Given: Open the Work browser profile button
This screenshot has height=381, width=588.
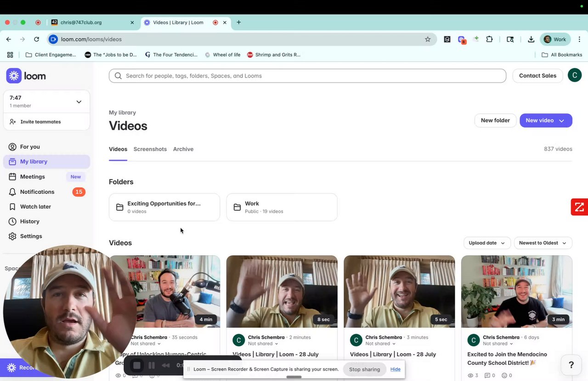Looking at the screenshot, I should tap(555, 39).
